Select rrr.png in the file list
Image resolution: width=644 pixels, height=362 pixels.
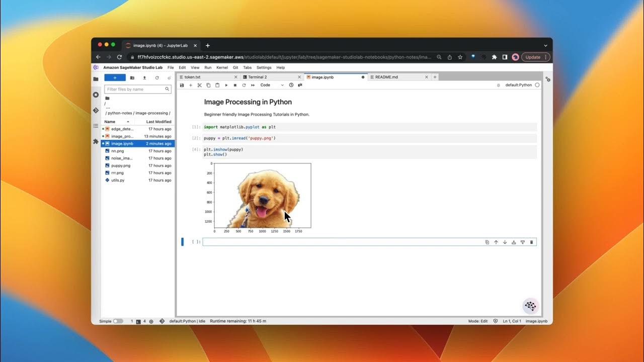138,173
